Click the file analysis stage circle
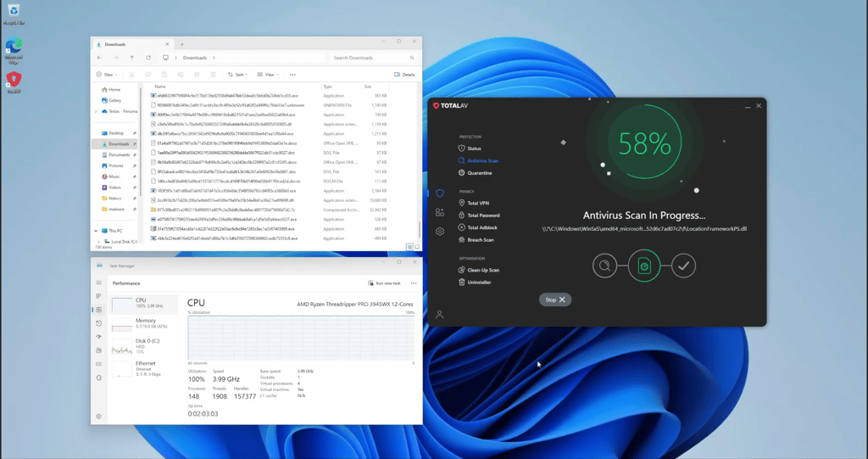Image resolution: width=868 pixels, height=459 pixels. (x=644, y=266)
